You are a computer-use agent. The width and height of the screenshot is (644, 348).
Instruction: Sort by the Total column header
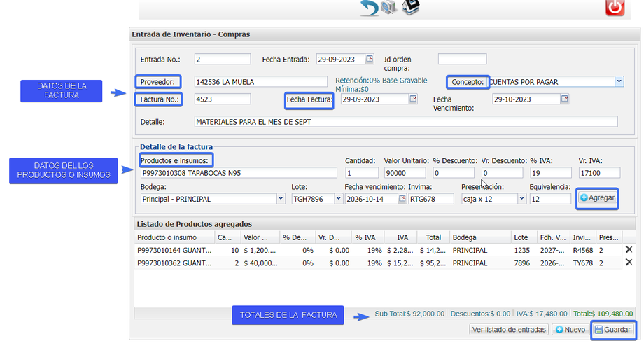click(x=433, y=237)
